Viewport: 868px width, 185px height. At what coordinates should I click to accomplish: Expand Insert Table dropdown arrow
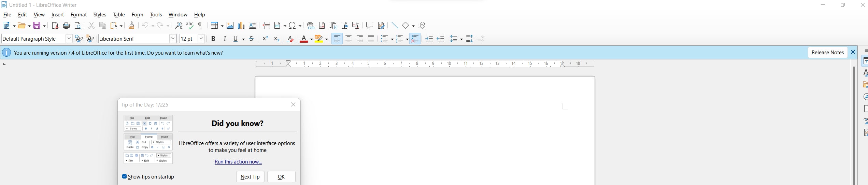[x=222, y=26]
